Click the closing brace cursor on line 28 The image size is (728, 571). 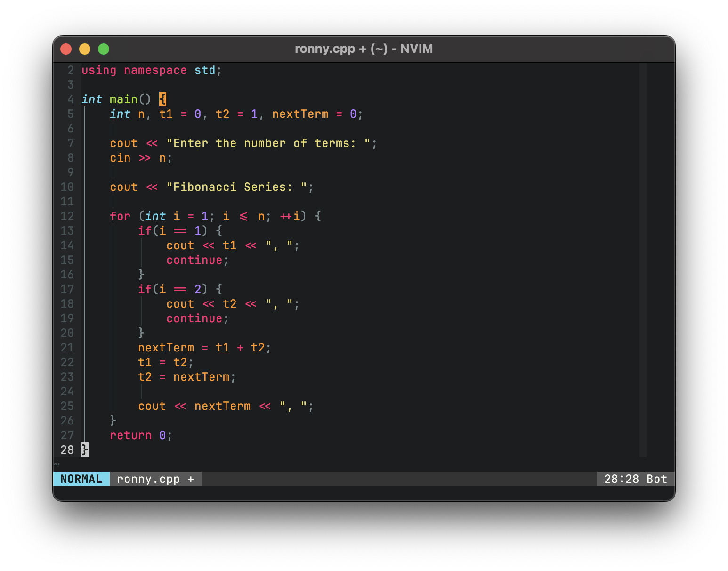click(x=85, y=449)
